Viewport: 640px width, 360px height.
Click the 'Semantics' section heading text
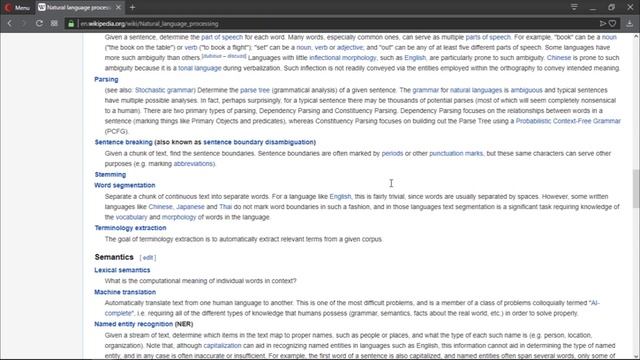114,257
